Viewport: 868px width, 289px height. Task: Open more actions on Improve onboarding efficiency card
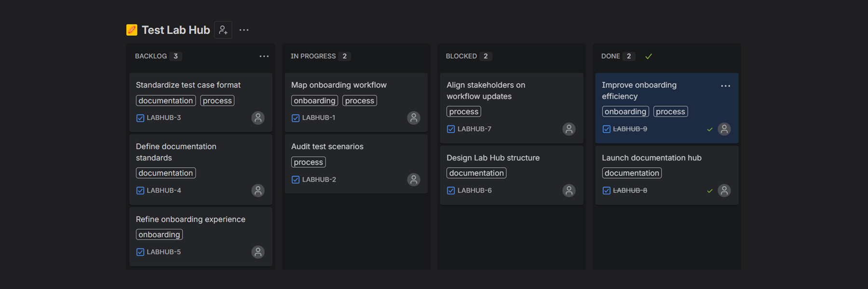tap(725, 86)
